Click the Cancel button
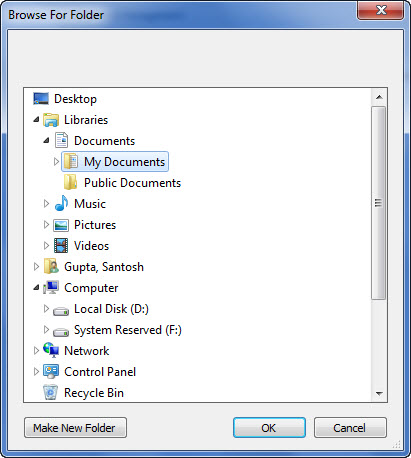Screen dimensions: 411x458 pos(350,428)
